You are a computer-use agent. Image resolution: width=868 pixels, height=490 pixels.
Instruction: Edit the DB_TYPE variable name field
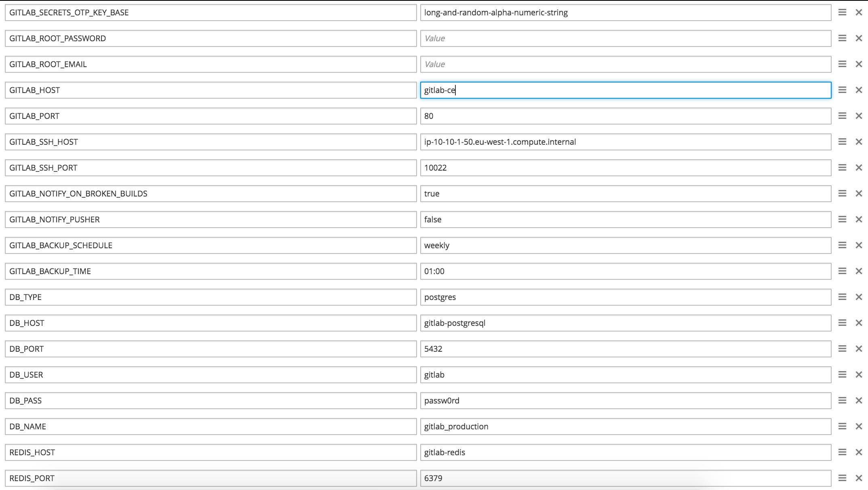pos(211,297)
